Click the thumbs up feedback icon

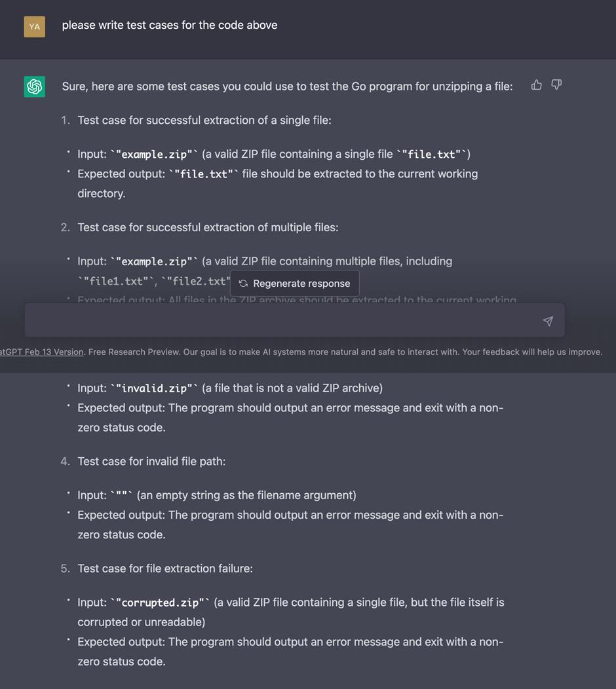tap(537, 84)
